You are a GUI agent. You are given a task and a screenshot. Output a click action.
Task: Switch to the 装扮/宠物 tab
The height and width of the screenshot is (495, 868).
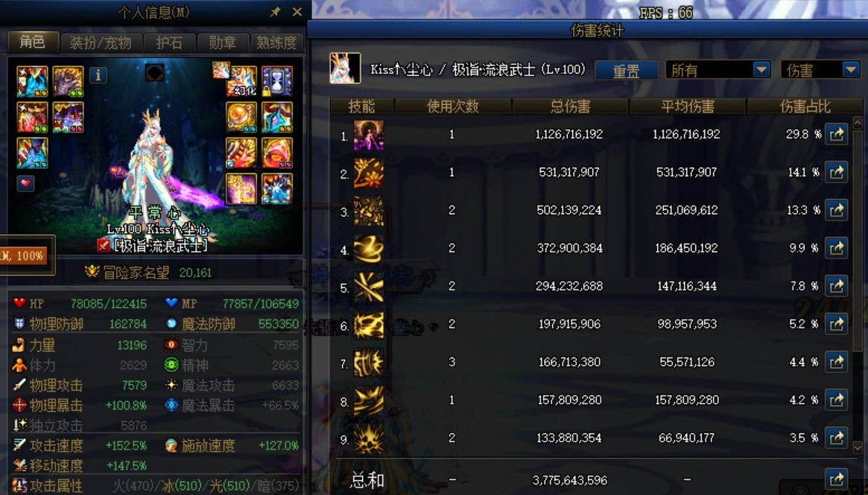pyautogui.click(x=101, y=42)
